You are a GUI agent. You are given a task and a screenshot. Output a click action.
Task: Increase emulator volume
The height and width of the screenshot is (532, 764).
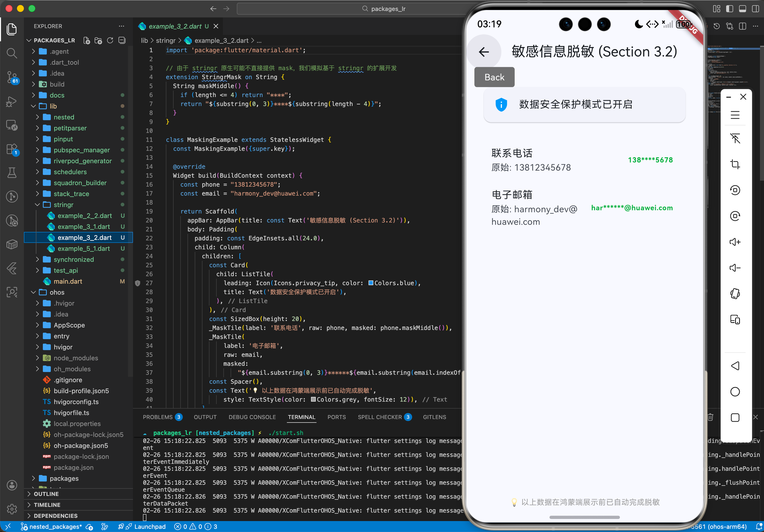735,242
